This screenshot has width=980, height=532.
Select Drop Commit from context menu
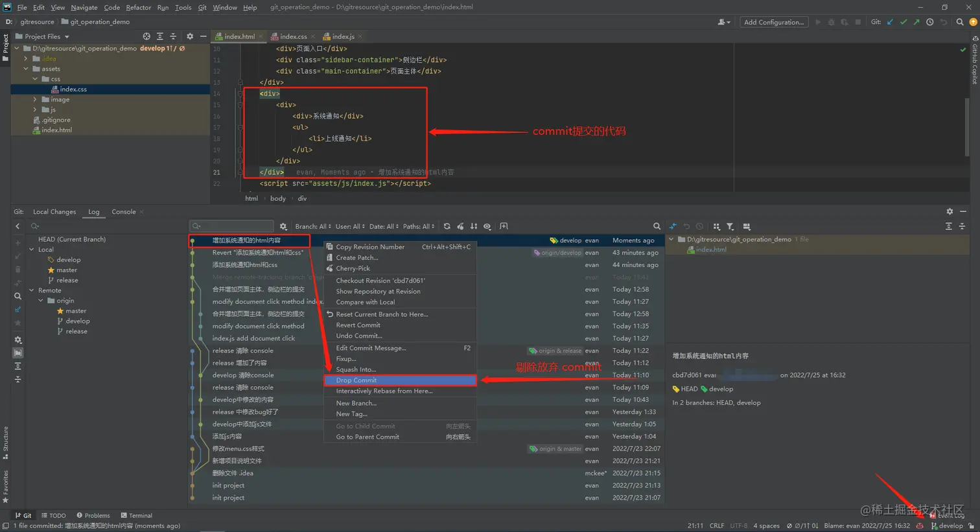[x=356, y=380]
